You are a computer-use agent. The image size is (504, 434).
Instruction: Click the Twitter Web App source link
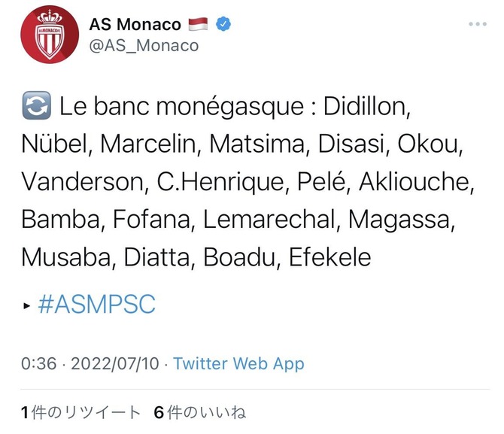click(x=238, y=364)
